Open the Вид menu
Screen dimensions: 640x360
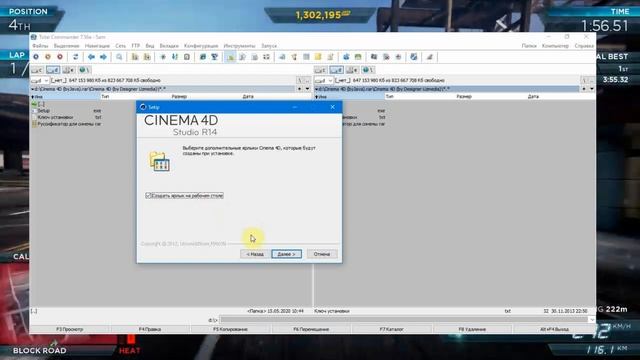150,46
